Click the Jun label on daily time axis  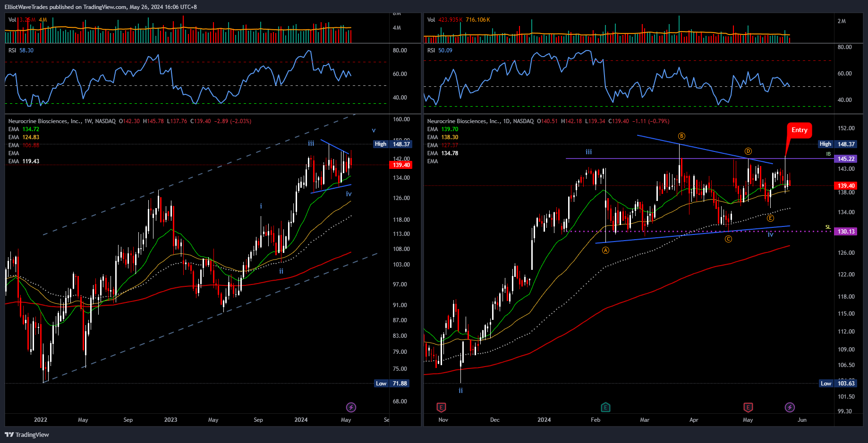(x=802, y=420)
